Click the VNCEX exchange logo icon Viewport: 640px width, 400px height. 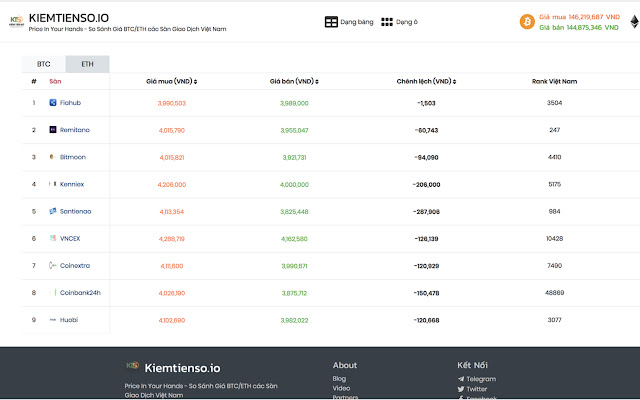53,238
